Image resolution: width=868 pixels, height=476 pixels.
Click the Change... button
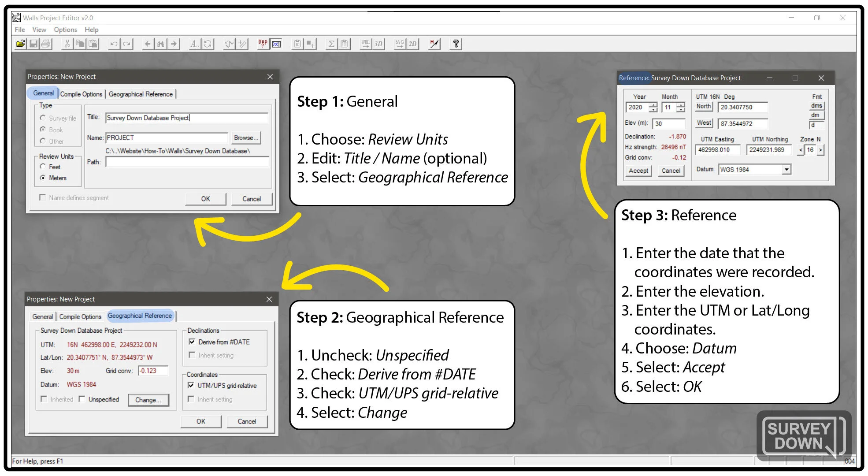point(148,400)
